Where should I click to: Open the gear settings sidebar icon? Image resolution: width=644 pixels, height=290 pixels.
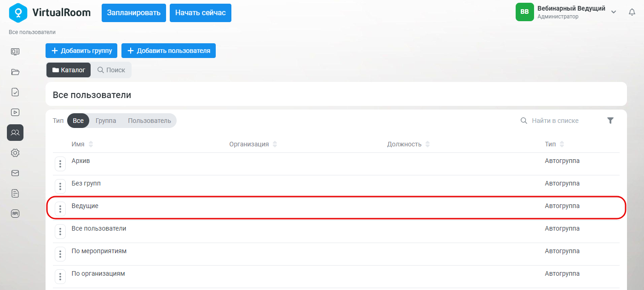(x=15, y=153)
